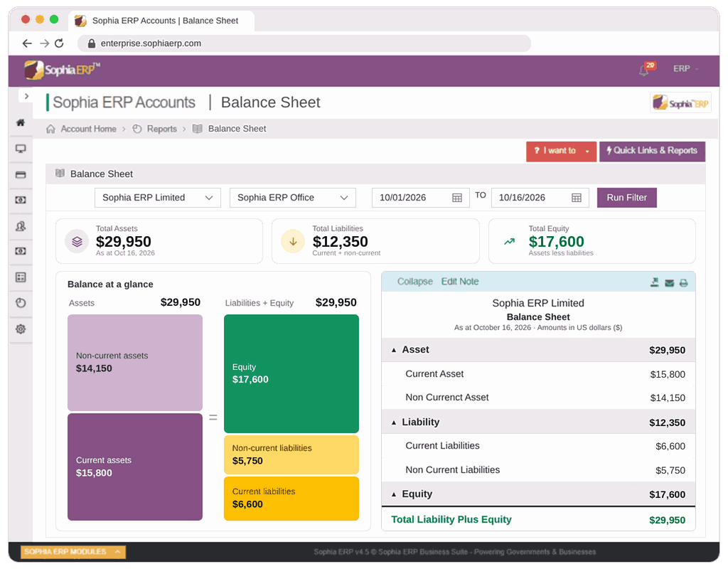The image size is (728, 569).
Task: Click Total Liability Plus Equity label
Action: pyautogui.click(x=451, y=519)
